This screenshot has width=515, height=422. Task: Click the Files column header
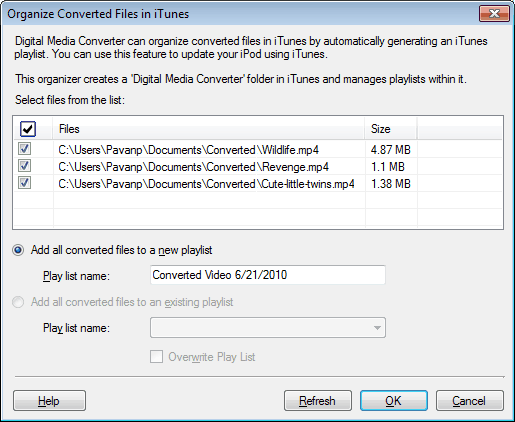(209, 129)
